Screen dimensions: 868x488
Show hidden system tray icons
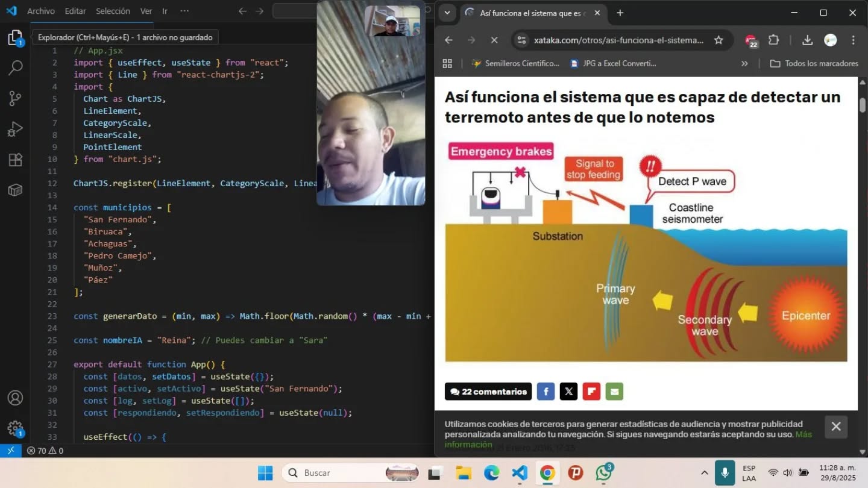(x=704, y=473)
